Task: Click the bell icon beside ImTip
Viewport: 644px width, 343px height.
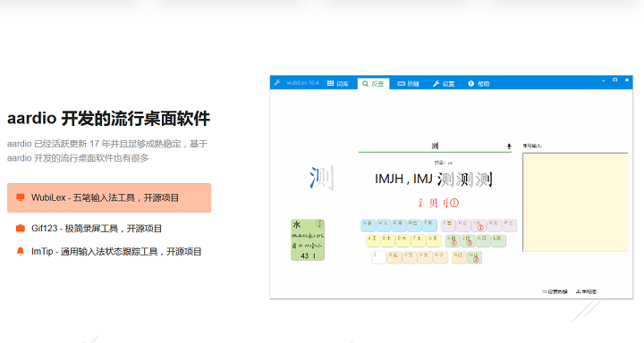Action: point(20,252)
